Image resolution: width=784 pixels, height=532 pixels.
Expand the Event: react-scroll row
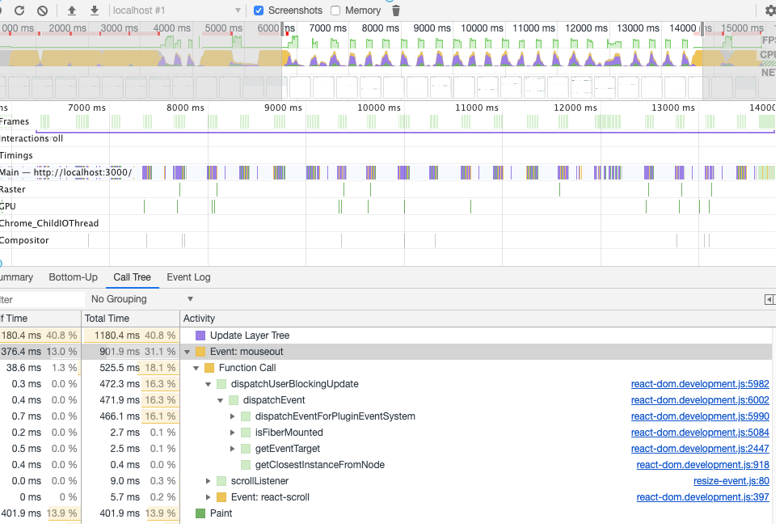[208, 497]
